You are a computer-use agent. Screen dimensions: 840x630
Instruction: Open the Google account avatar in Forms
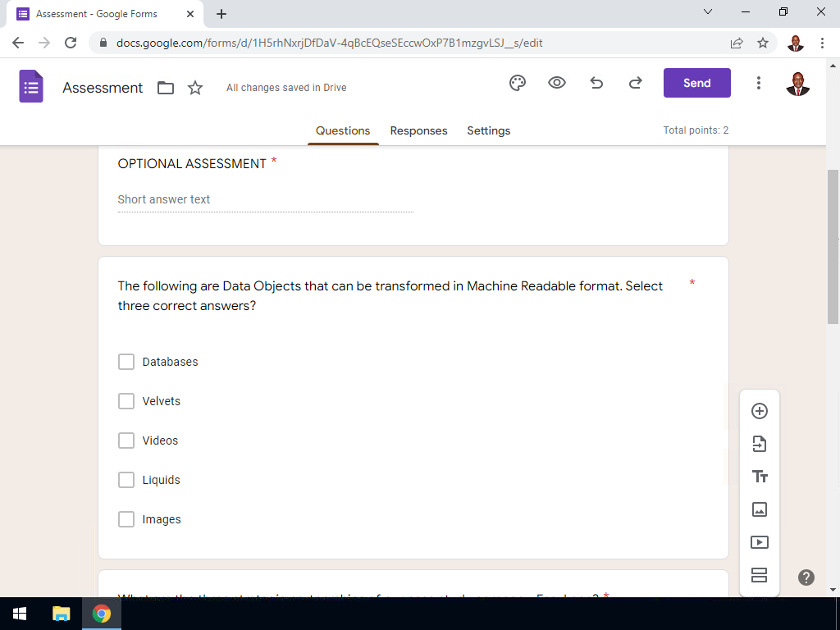797,84
